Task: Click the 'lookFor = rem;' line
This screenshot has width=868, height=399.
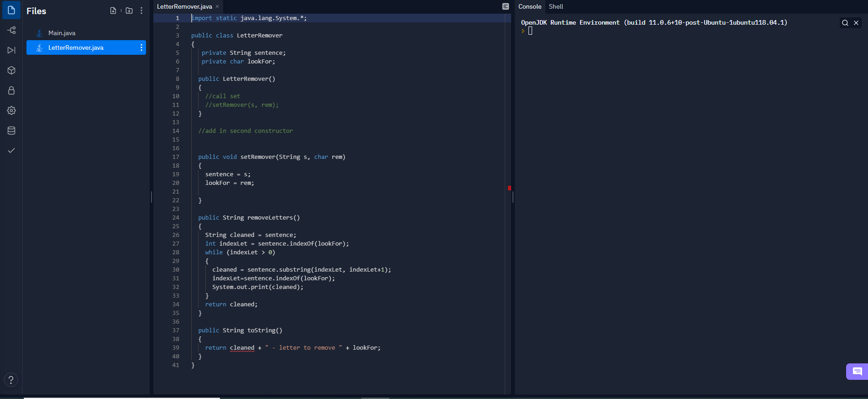Action: click(230, 183)
